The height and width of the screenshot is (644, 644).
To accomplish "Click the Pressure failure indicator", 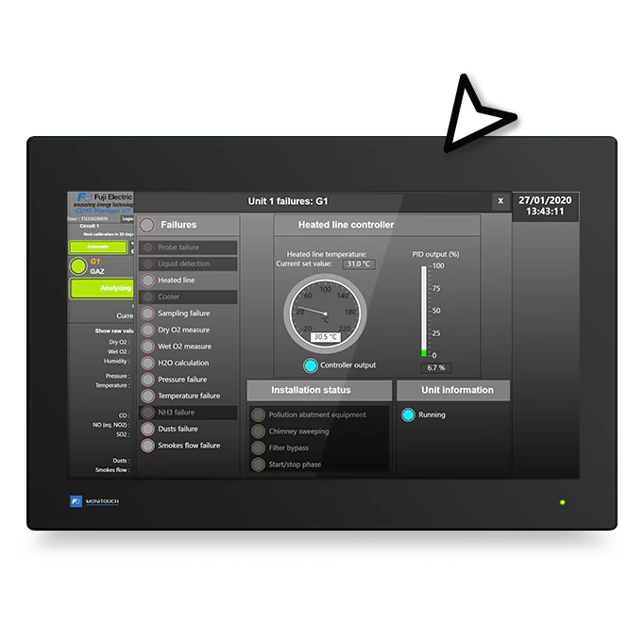I will 148,380.
